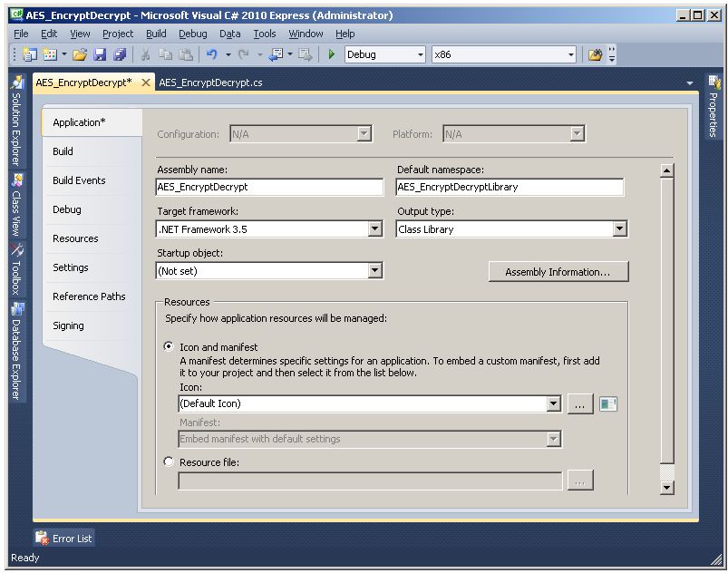The image size is (728, 573).
Task: Open the Solution Explorer side panel
Action: click(x=16, y=121)
